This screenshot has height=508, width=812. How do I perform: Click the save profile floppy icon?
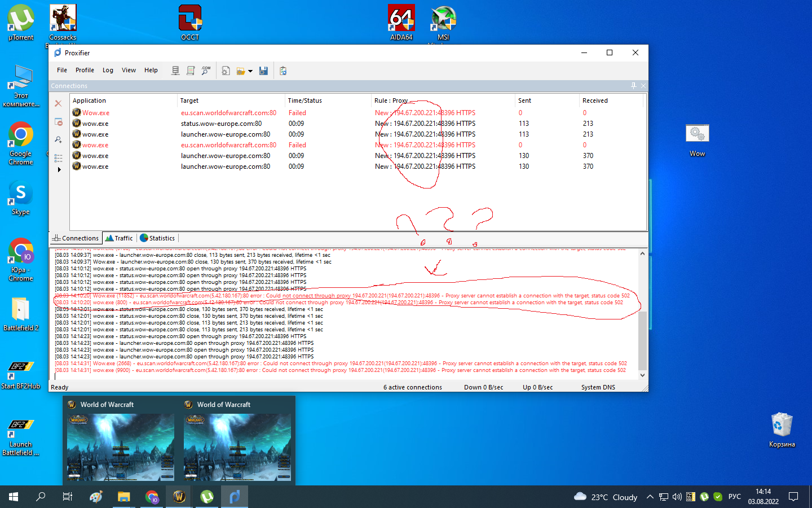pos(263,71)
